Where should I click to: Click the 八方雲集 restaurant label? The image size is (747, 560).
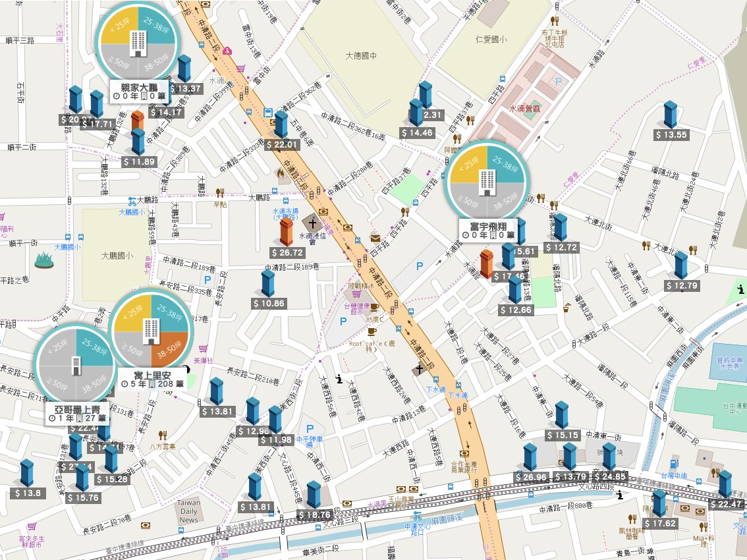163,447
